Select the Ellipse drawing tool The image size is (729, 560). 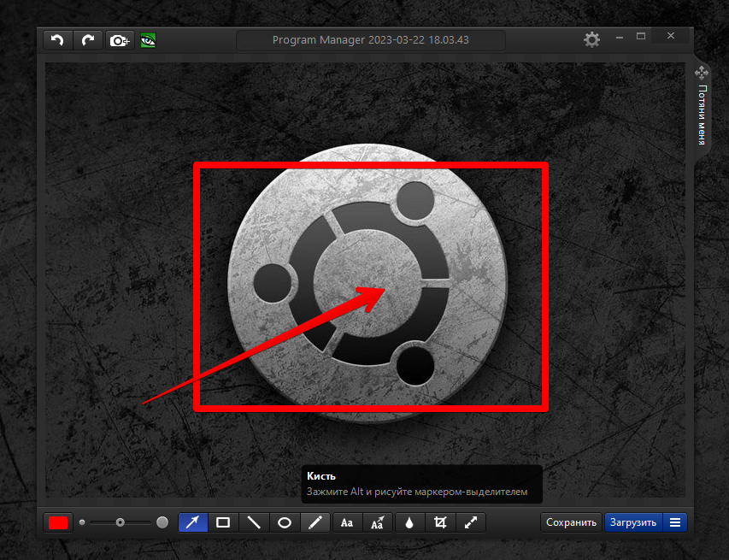285,522
